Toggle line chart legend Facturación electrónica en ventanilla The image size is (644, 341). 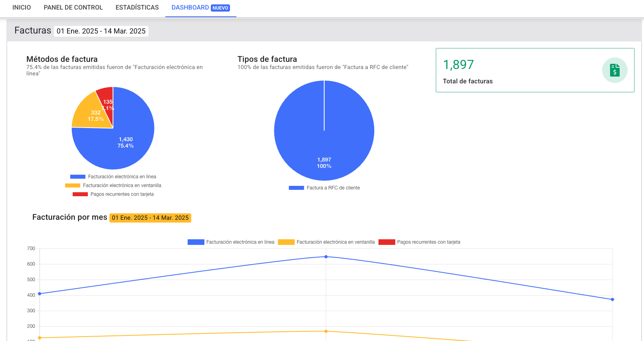(x=327, y=242)
